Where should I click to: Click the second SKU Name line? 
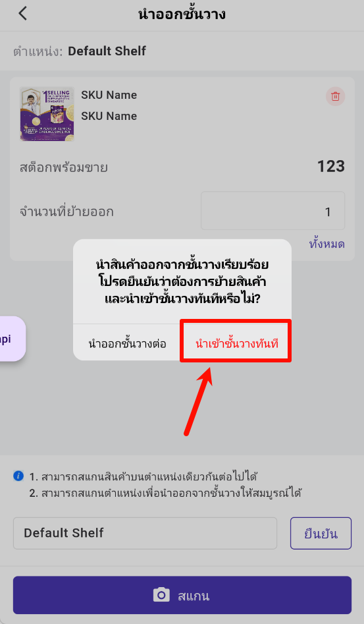tap(109, 116)
